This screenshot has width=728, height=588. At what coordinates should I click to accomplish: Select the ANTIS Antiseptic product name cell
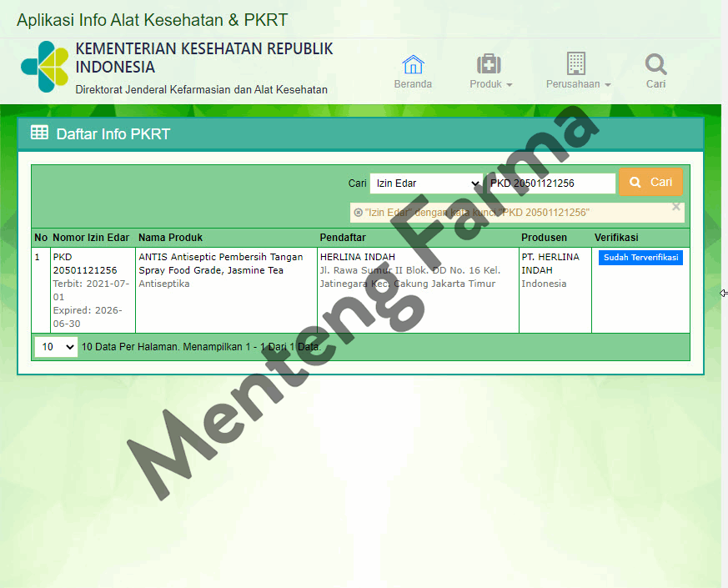(x=220, y=264)
